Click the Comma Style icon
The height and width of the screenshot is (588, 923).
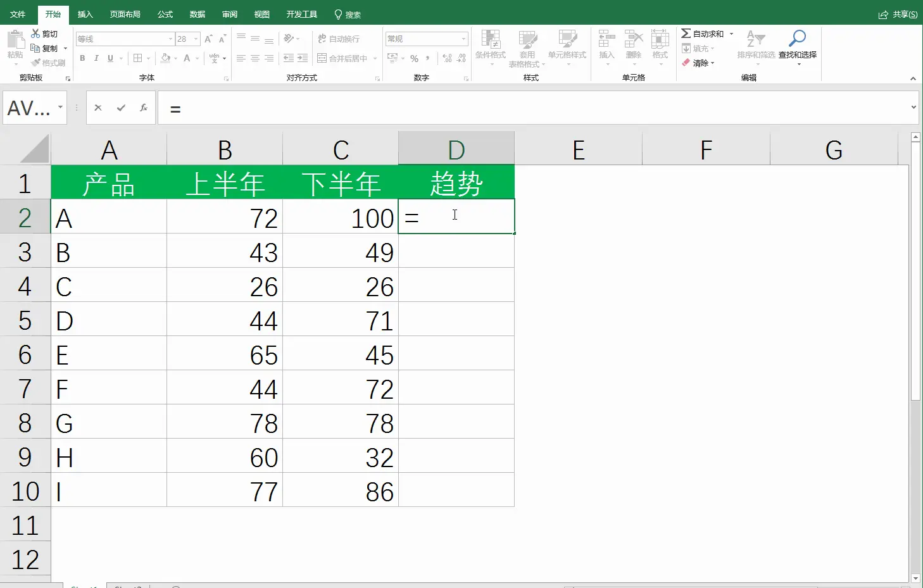point(428,58)
